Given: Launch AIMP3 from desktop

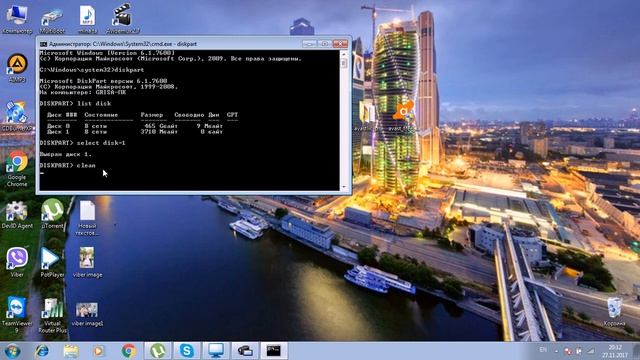Looking at the screenshot, I should pyautogui.click(x=17, y=68).
